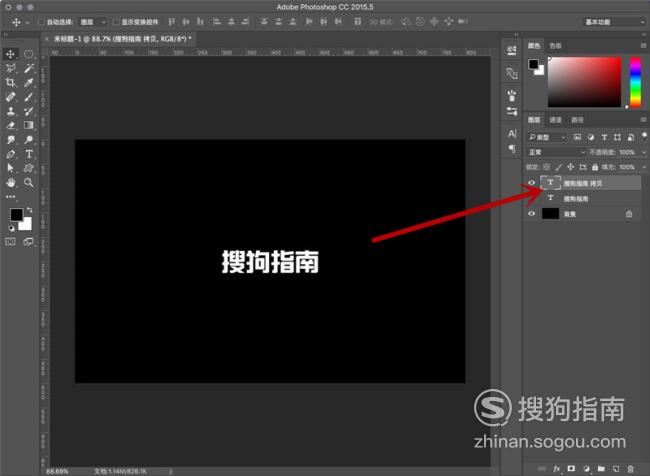The image size is (650, 476).
Task: Select the History Brush tool
Action: coord(29,111)
